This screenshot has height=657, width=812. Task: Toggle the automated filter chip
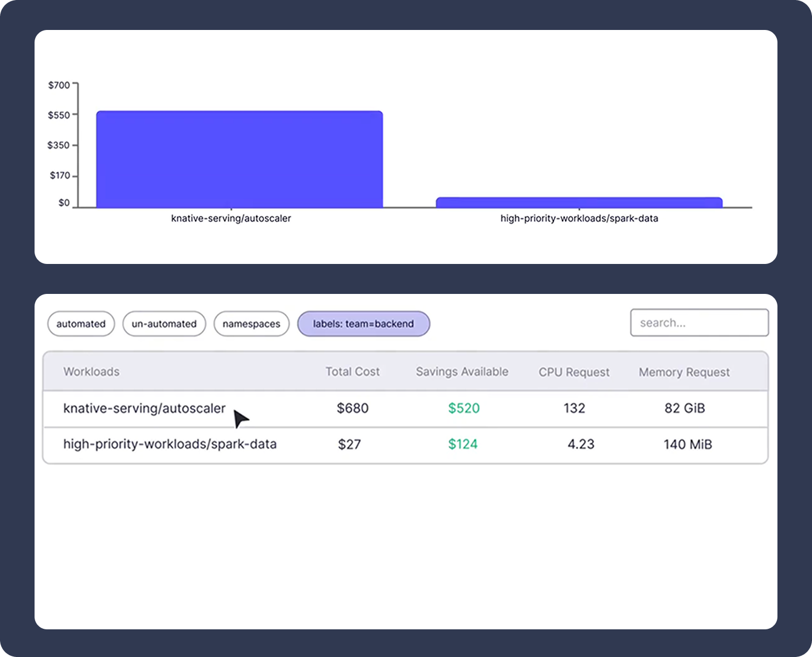point(81,324)
